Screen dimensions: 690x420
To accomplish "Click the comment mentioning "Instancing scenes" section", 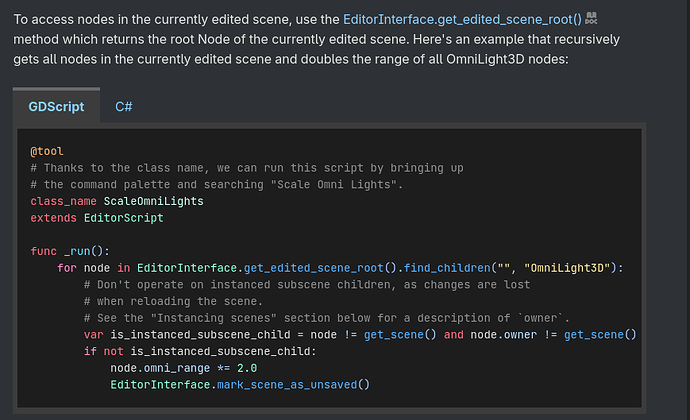I will 327,318.
